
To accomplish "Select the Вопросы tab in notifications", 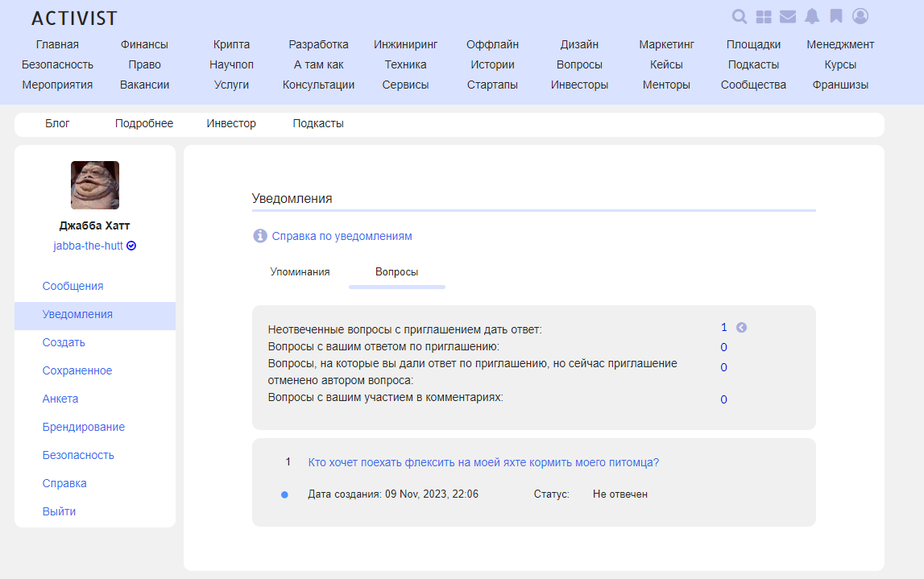I will tap(396, 272).
